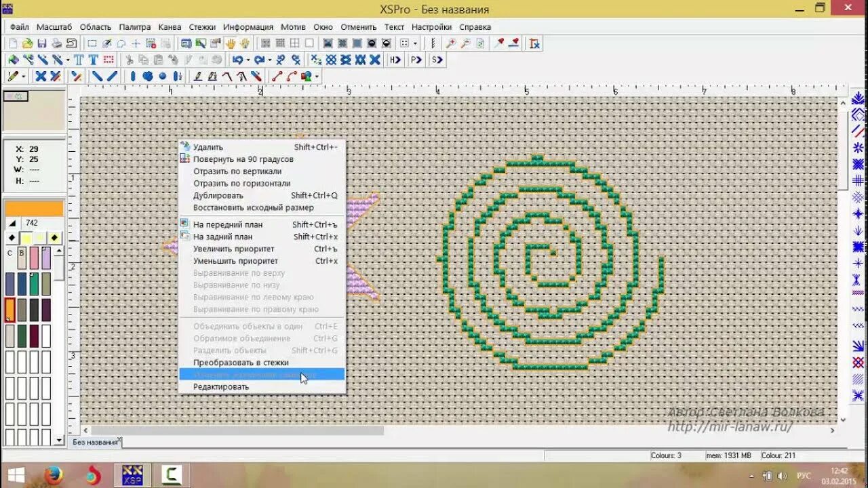The height and width of the screenshot is (488, 868).
Task: Select the dark red palette swatch
Action: coord(34,335)
